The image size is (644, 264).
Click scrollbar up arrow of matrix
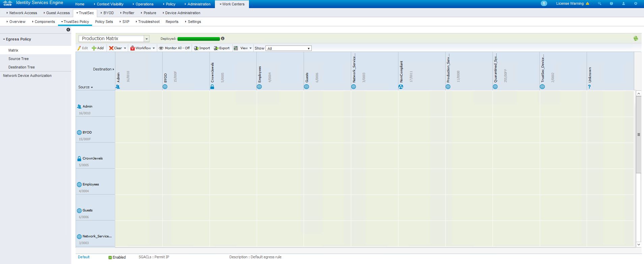tap(639, 93)
